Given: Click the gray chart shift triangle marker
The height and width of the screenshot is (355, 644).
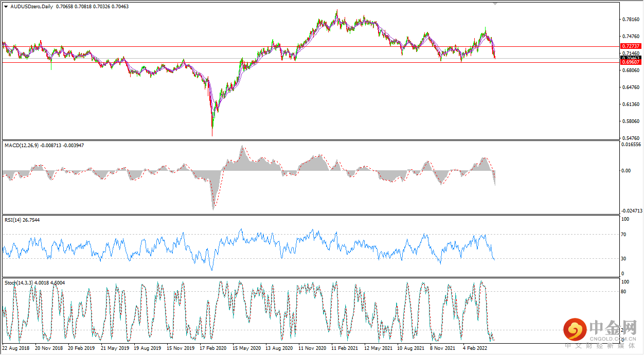Looking at the screenshot, I should point(495,4).
